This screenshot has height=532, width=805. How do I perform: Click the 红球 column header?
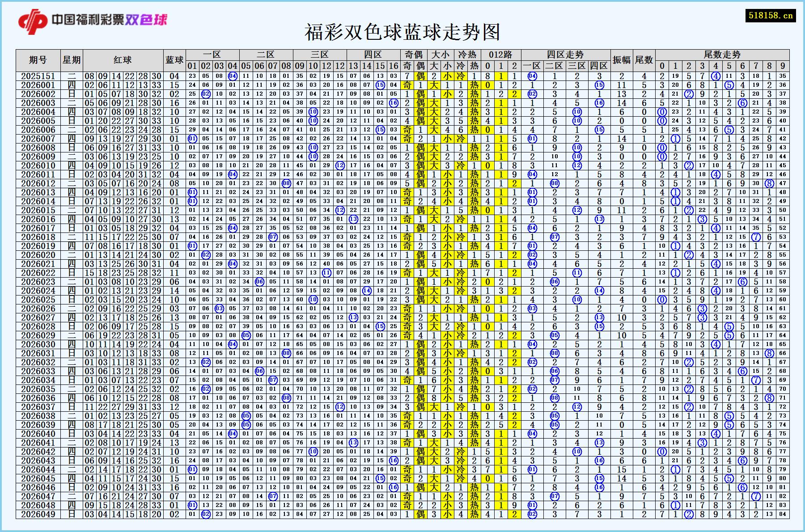tap(123, 60)
